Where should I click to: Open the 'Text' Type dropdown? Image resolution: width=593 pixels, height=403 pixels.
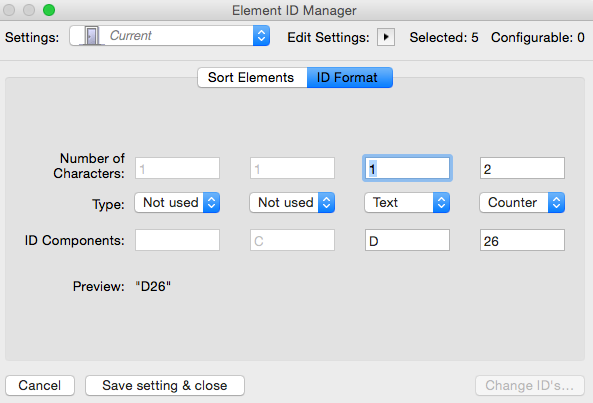click(x=407, y=203)
